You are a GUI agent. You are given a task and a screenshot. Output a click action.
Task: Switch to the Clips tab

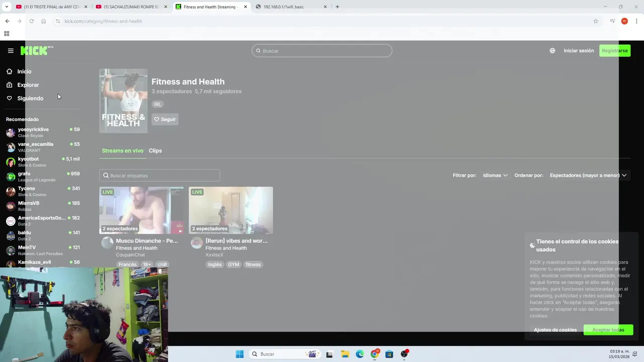pyautogui.click(x=155, y=151)
